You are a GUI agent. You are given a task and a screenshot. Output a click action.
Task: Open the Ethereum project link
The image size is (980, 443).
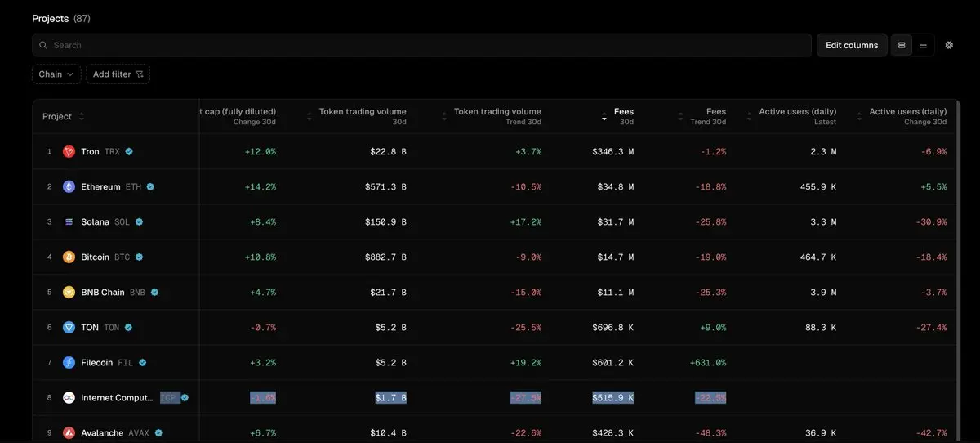pos(100,186)
